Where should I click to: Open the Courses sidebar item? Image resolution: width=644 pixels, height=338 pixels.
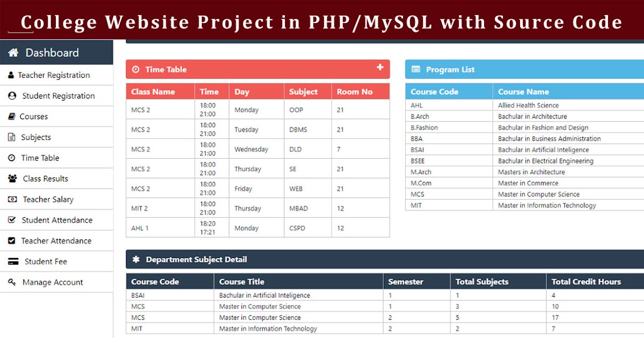click(56, 116)
